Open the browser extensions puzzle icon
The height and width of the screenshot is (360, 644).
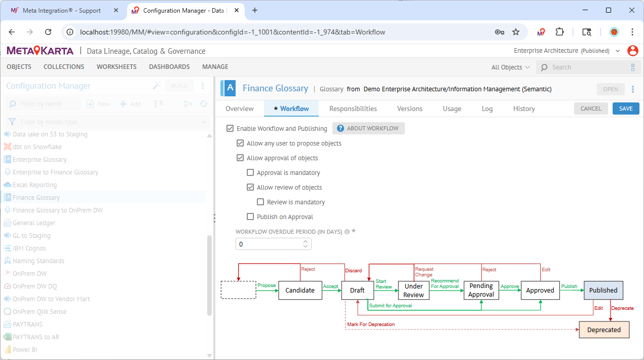(559, 32)
